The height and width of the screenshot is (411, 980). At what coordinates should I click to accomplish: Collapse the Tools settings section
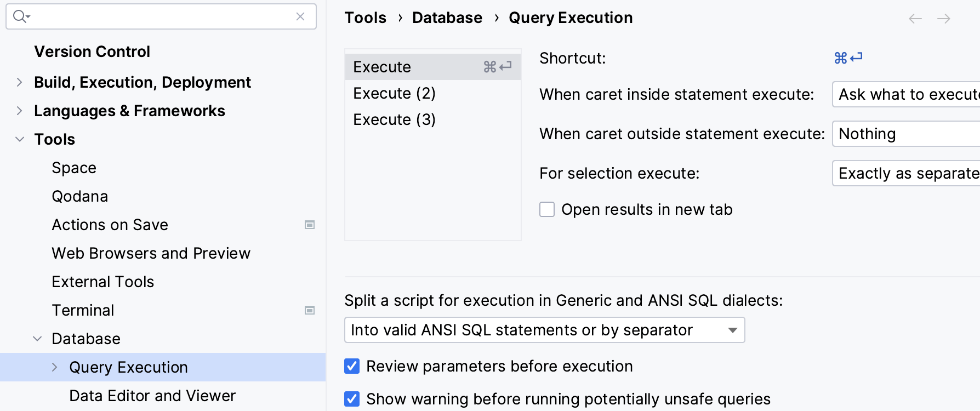tap(20, 139)
